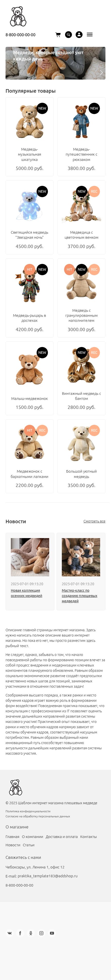Open the YouTube social icon
Image resolution: width=111 pixels, height=980 pixels.
52,933
